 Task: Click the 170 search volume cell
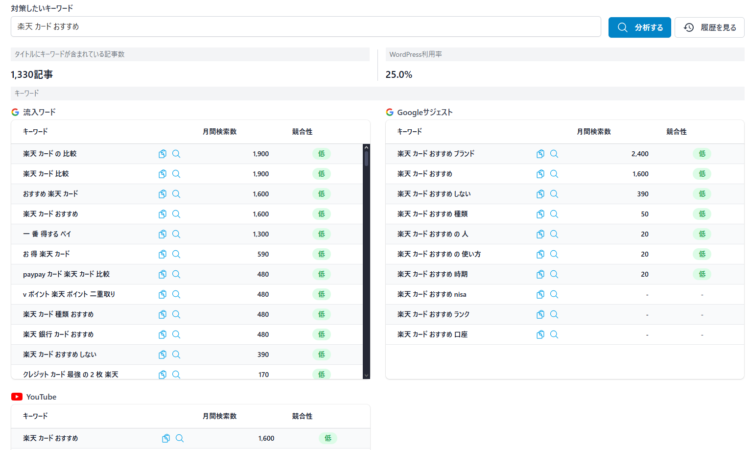(264, 374)
